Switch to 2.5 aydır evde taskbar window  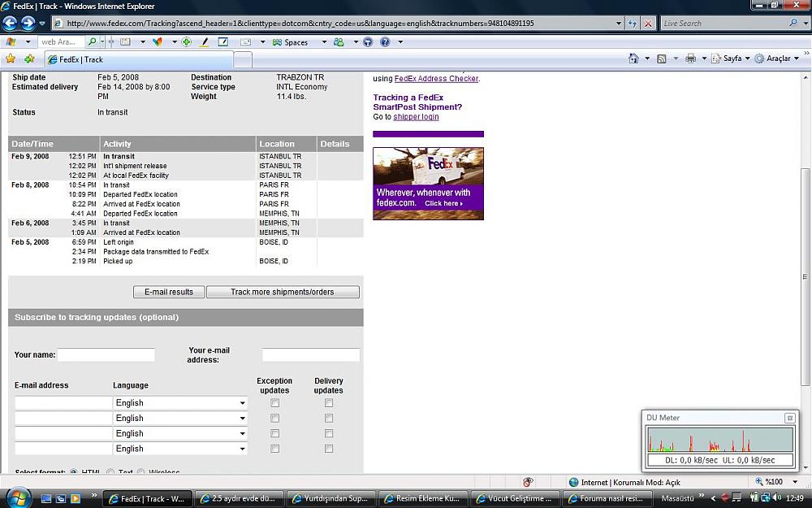click(241, 499)
